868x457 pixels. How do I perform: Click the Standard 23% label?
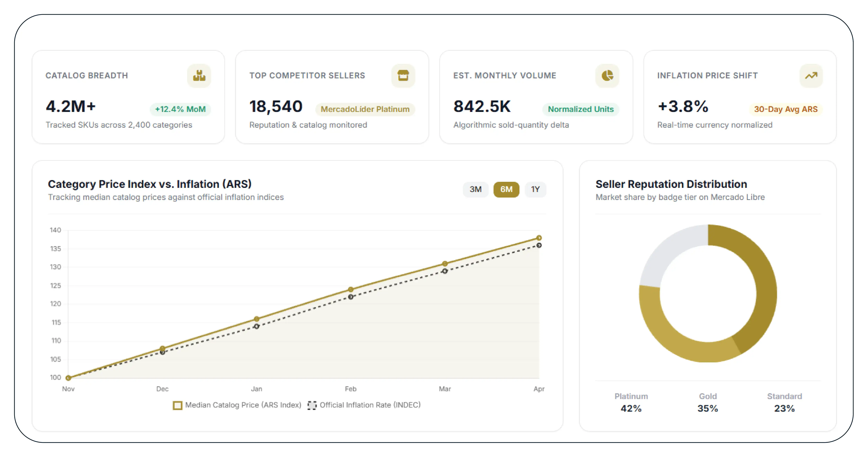[784, 403]
